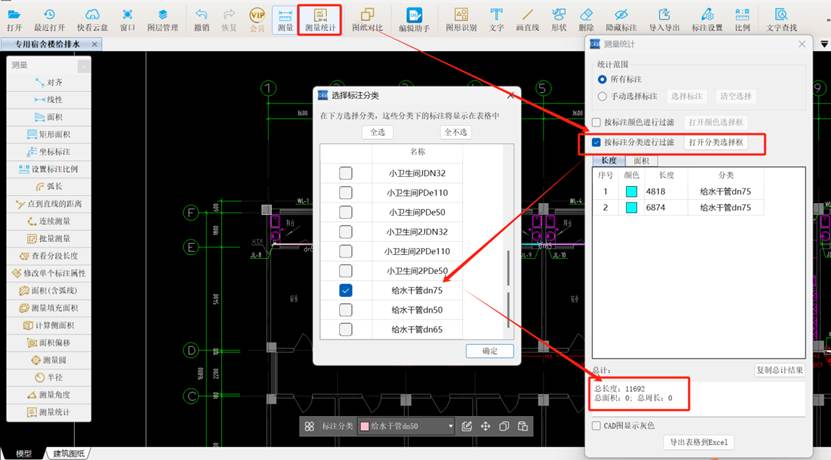Open 文字查找 text search
This screenshot has width=831, height=460.
click(x=782, y=20)
